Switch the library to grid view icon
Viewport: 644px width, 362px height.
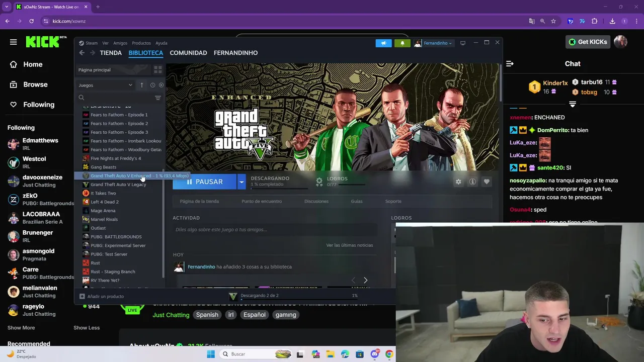pos(158,70)
